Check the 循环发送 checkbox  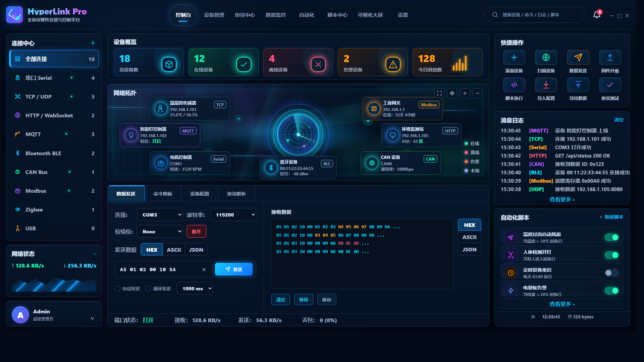click(x=148, y=288)
